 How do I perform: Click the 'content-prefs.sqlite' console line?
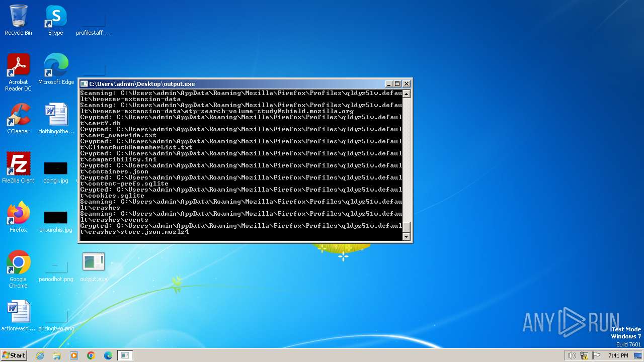pos(241,180)
